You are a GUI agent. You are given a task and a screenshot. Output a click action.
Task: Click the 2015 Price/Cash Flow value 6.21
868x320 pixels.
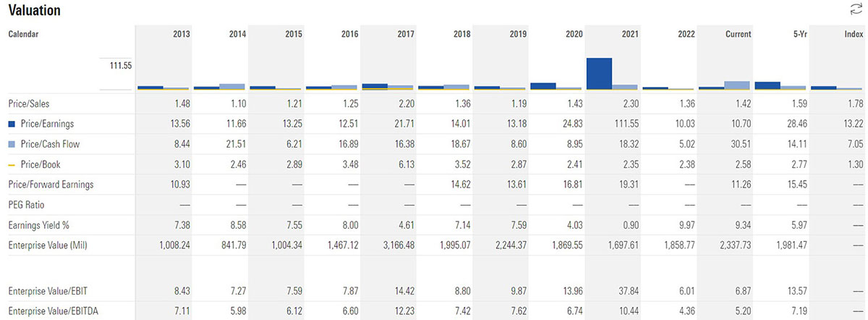coord(294,144)
